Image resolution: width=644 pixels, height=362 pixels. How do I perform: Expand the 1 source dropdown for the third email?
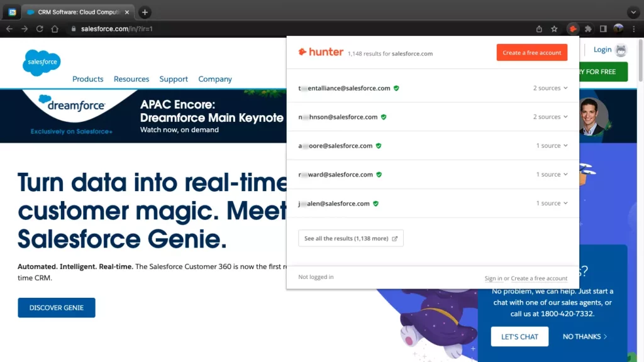pos(552,145)
